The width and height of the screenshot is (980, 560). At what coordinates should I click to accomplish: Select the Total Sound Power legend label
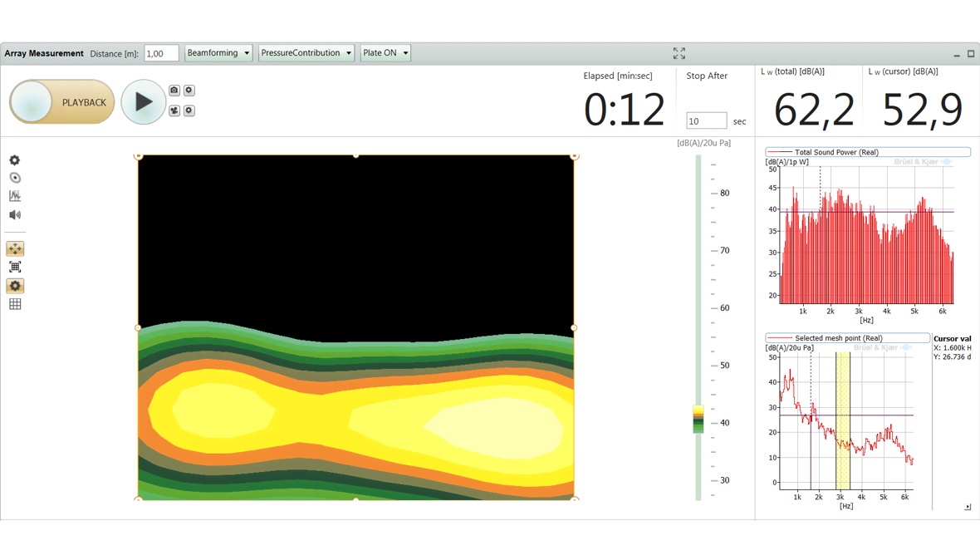click(x=835, y=152)
